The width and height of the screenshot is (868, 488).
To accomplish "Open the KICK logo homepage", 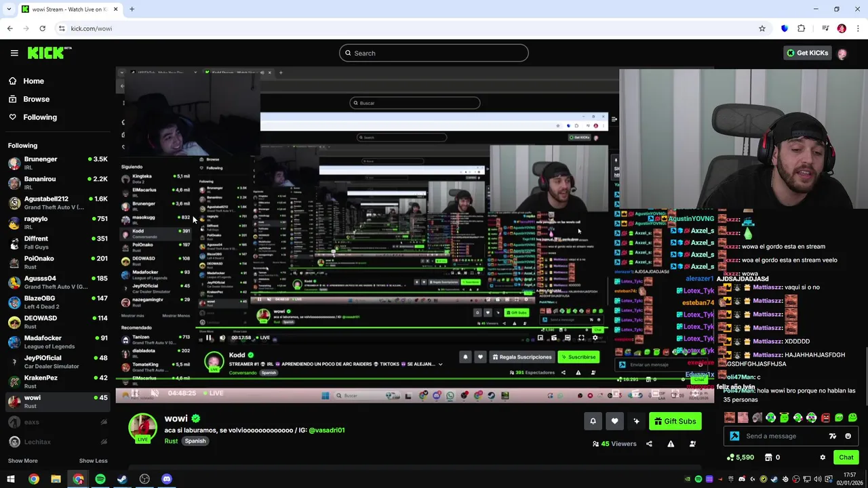I will (x=50, y=53).
